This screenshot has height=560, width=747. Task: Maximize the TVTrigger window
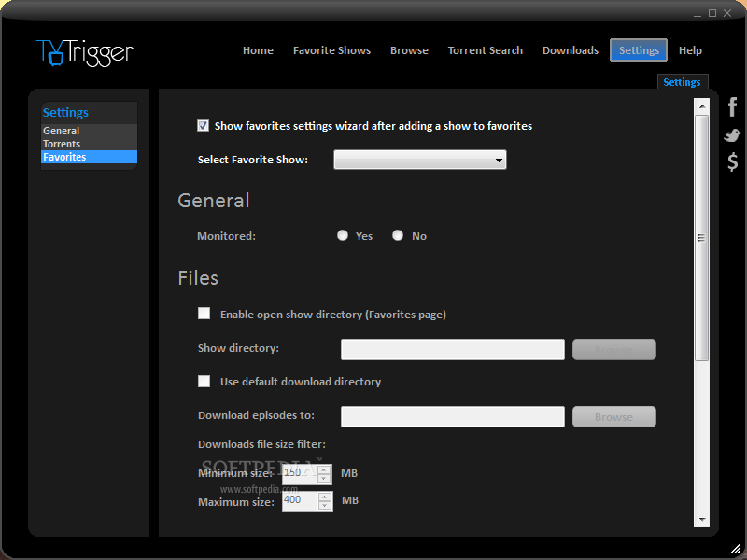[712, 13]
